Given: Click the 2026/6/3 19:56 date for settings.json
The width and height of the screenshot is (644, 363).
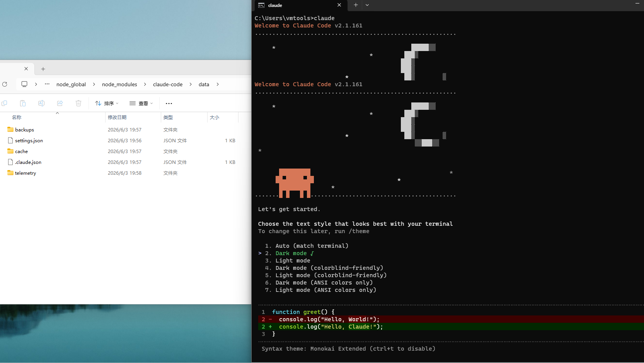Looking at the screenshot, I should pyautogui.click(x=124, y=140).
